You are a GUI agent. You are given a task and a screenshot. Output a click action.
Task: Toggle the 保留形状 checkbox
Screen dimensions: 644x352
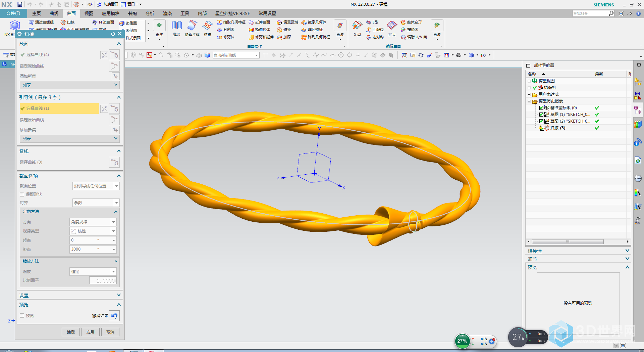pyautogui.click(x=22, y=194)
